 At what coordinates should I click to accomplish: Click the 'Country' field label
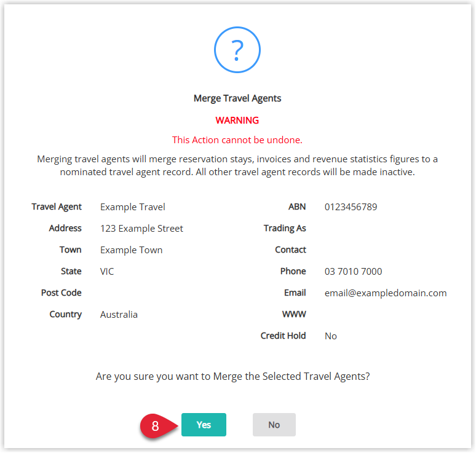(x=66, y=314)
